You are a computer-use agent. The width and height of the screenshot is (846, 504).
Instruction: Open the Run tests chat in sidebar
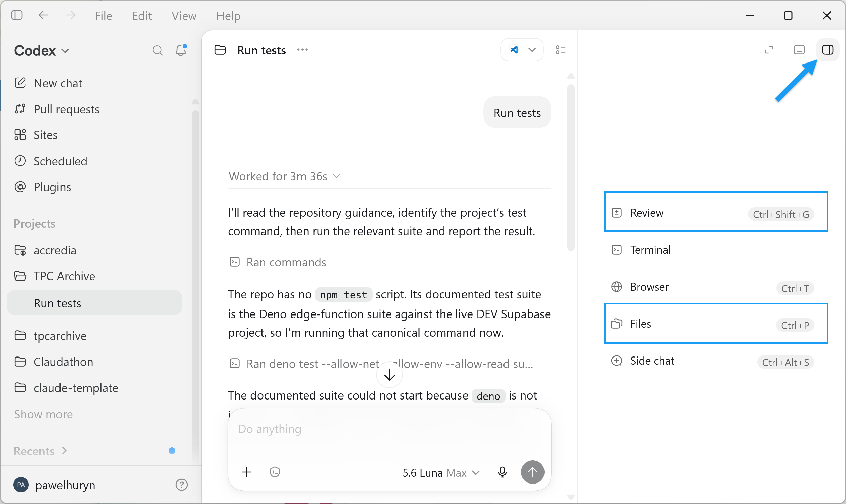point(94,303)
